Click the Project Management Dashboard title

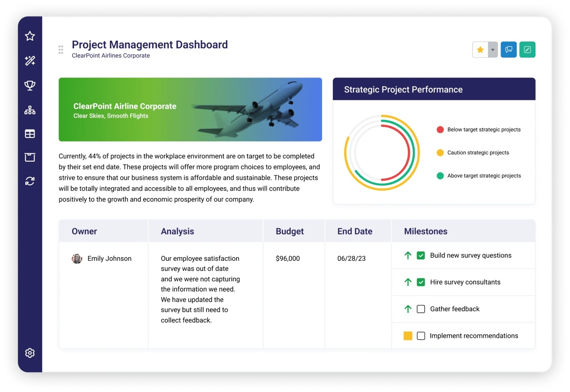pyautogui.click(x=150, y=45)
